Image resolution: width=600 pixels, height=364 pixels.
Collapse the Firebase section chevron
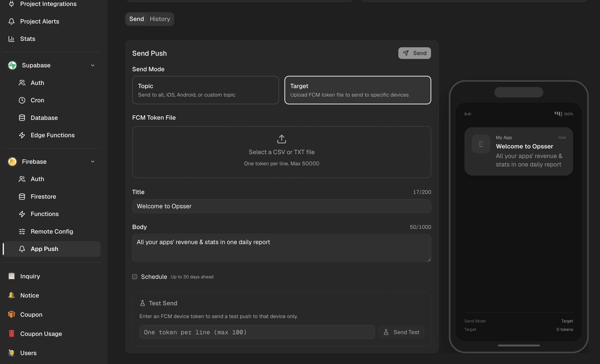tap(93, 161)
